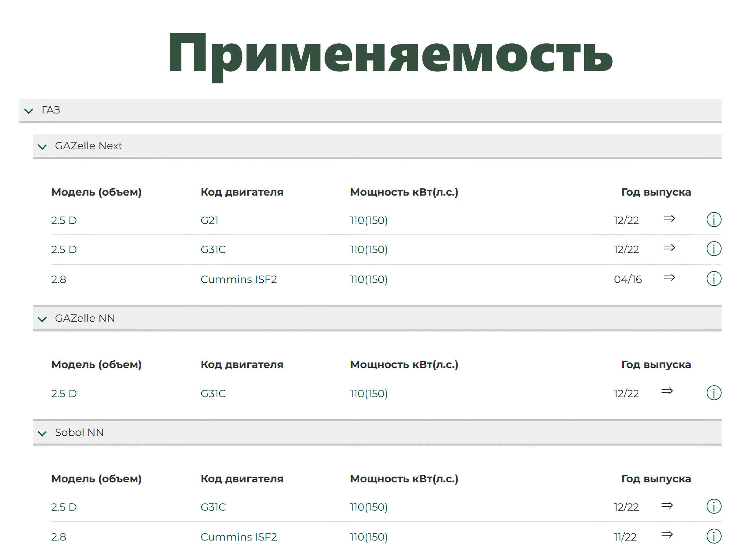This screenshot has width=747, height=560.
Task: Open G31C engine link under GAZelle Next
Action: coord(213,249)
